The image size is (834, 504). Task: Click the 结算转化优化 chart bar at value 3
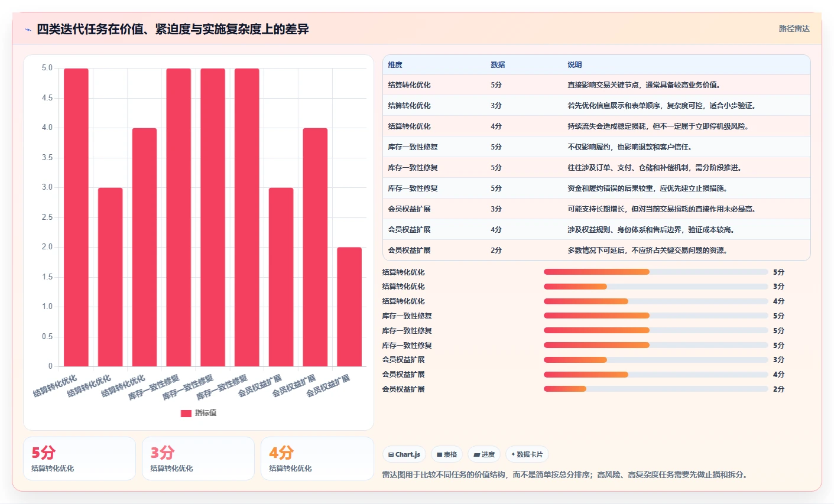(111, 277)
